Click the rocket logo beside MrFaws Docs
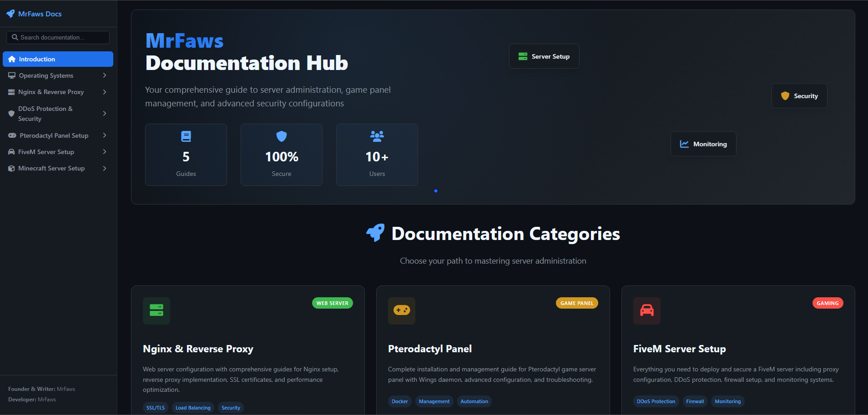The image size is (868, 415). (10, 14)
